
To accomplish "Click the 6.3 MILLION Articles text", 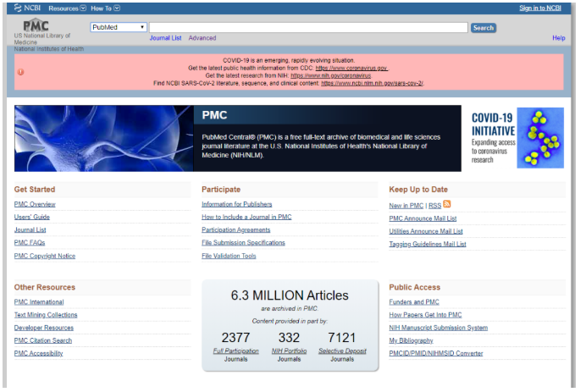I will pyautogui.click(x=290, y=295).
